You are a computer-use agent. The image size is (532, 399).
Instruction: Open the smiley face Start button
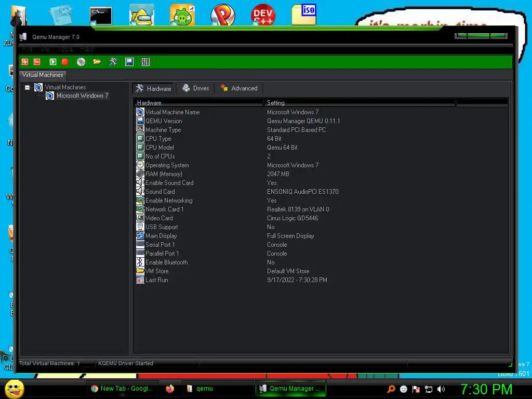14,389
